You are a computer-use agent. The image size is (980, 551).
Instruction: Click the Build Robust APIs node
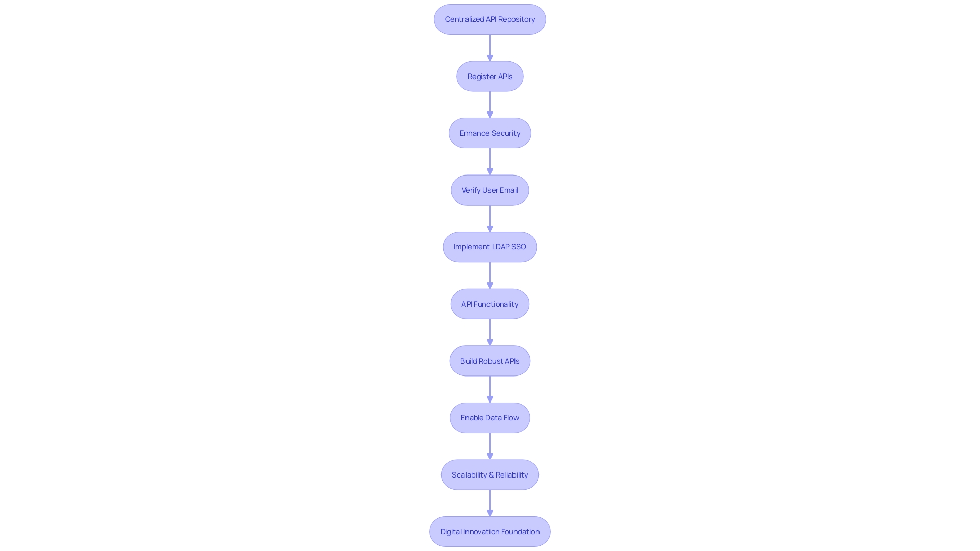click(x=490, y=361)
